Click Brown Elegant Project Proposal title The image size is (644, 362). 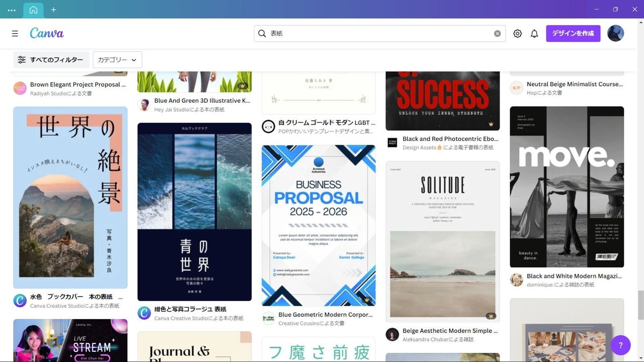tap(78, 85)
